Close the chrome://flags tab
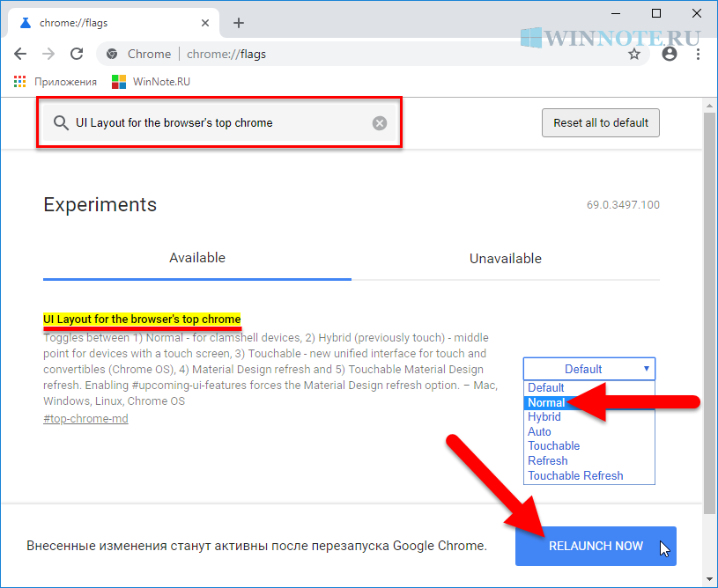Viewport: 718px width, 588px height. [x=205, y=23]
